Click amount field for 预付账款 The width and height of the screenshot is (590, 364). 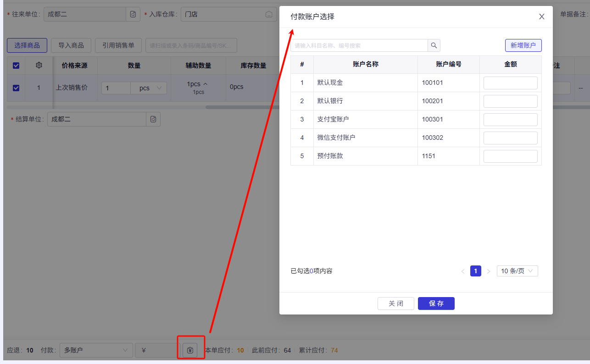511,156
